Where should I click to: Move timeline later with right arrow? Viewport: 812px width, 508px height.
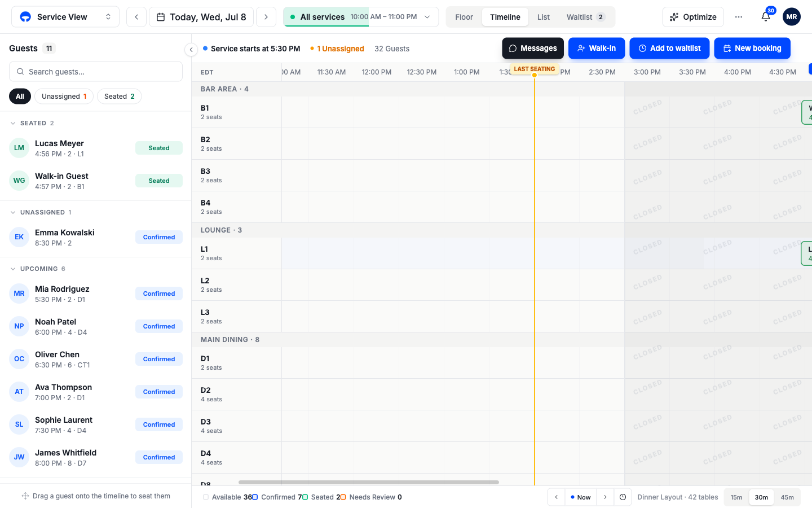(605, 497)
